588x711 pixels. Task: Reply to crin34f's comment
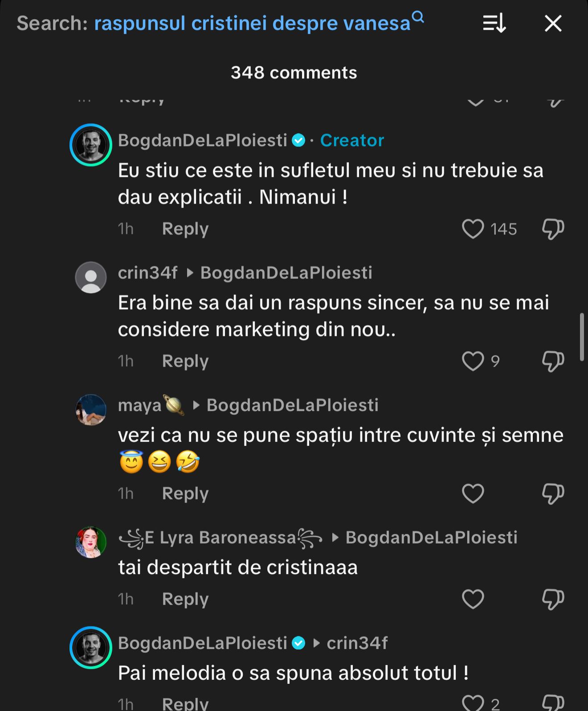point(185,361)
